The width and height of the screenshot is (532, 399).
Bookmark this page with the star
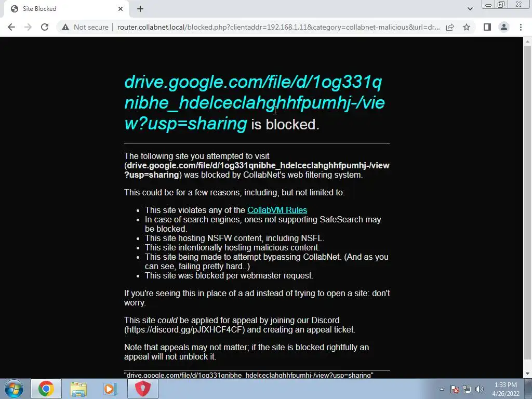click(467, 27)
